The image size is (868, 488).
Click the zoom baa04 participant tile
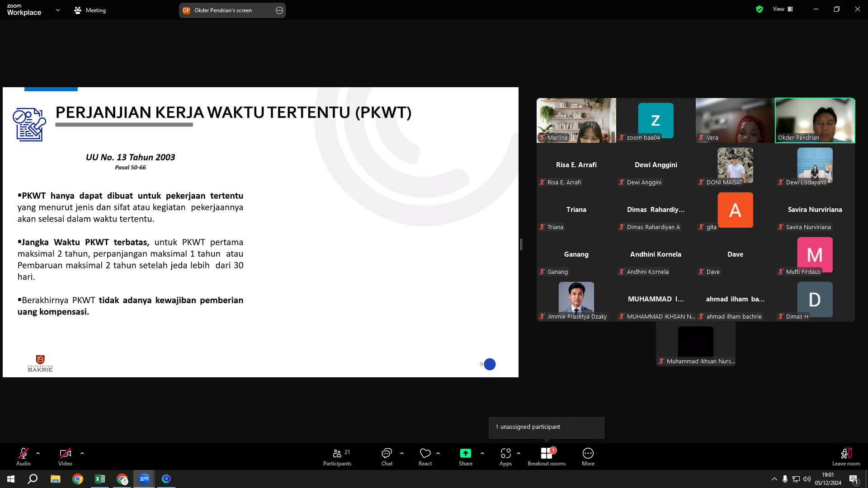coord(656,120)
